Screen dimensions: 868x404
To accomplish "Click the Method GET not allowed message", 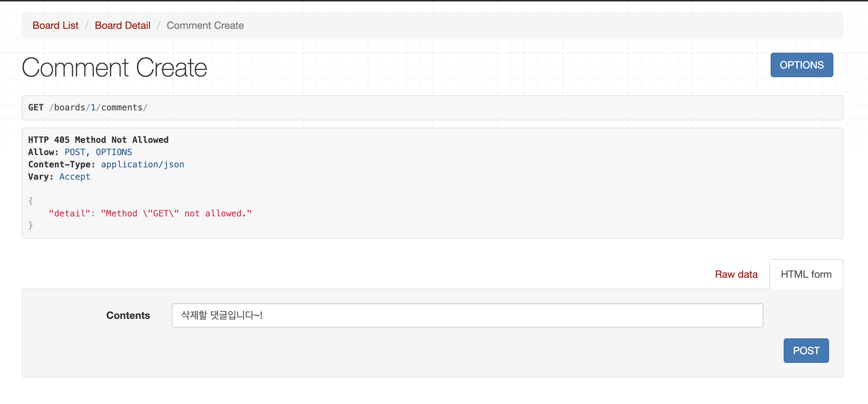I will click(x=176, y=214).
